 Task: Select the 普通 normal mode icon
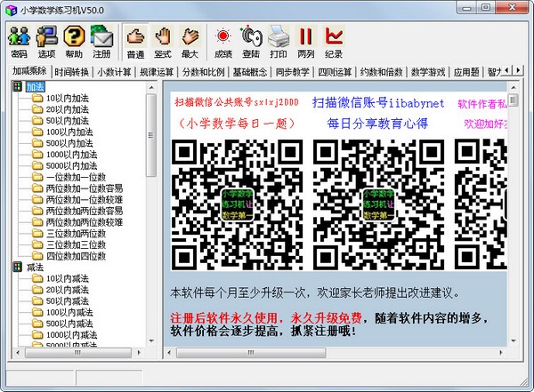pos(135,42)
